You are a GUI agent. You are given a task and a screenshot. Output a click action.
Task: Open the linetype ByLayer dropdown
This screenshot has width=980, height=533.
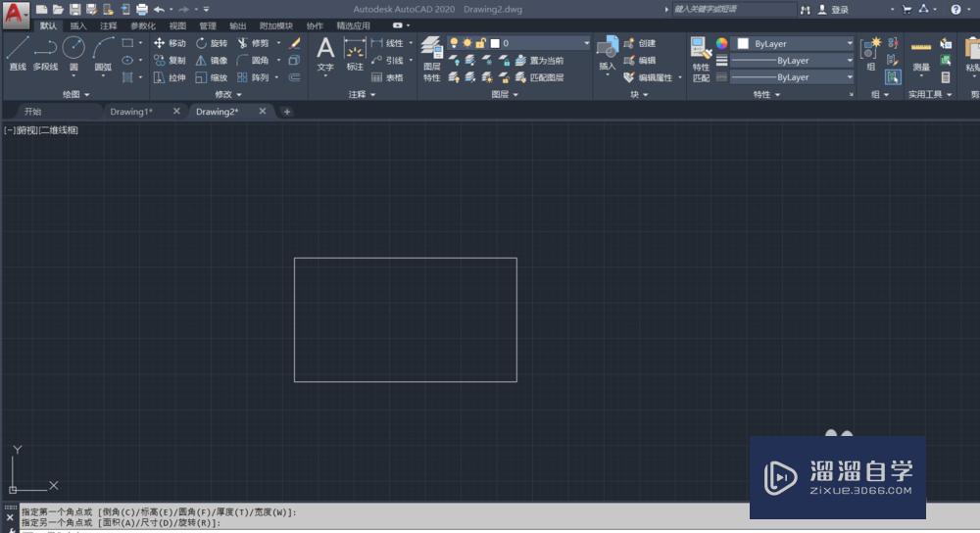tap(850, 76)
